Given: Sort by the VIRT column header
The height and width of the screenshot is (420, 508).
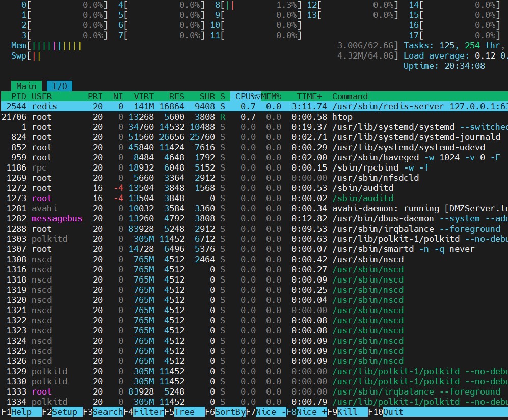Looking at the screenshot, I should [x=144, y=96].
